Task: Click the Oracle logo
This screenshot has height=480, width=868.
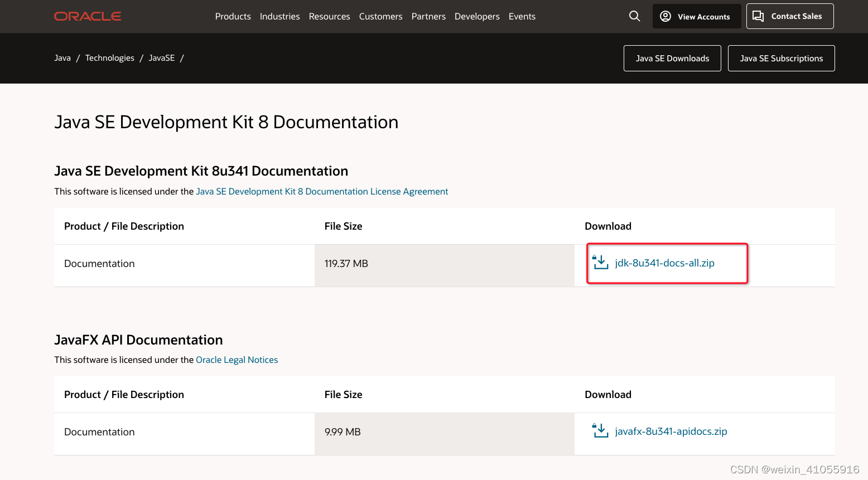Action: pyautogui.click(x=88, y=17)
